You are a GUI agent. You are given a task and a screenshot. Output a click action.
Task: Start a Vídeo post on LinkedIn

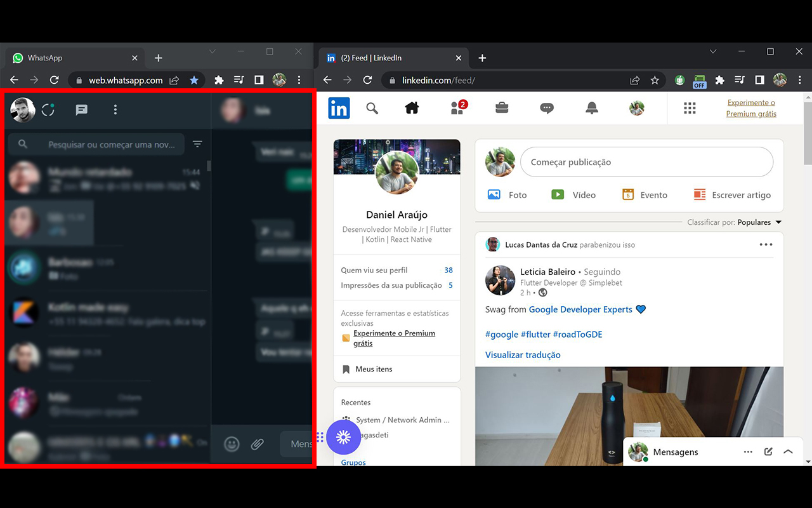[x=573, y=195]
